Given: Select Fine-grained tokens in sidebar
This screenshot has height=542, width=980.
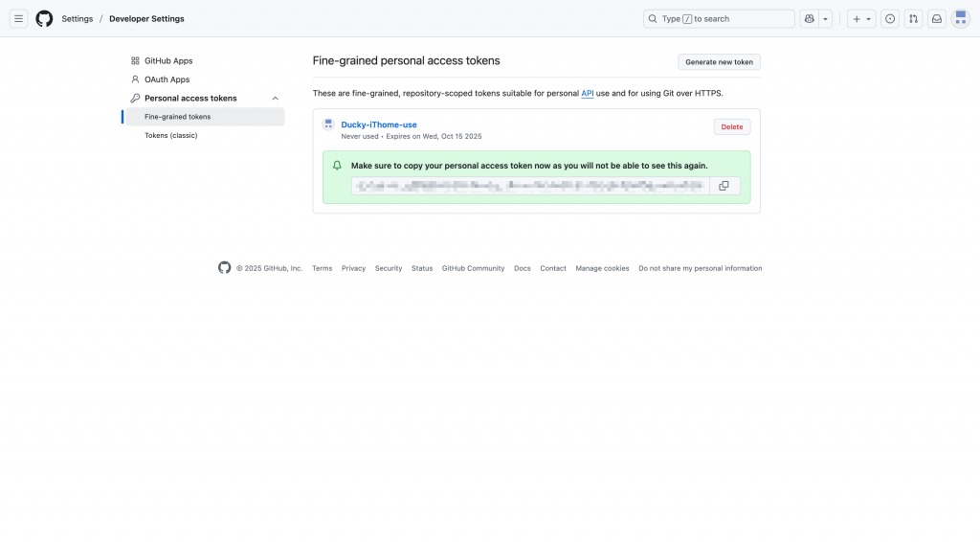Looking at the screenshot, I should (177, 117).
